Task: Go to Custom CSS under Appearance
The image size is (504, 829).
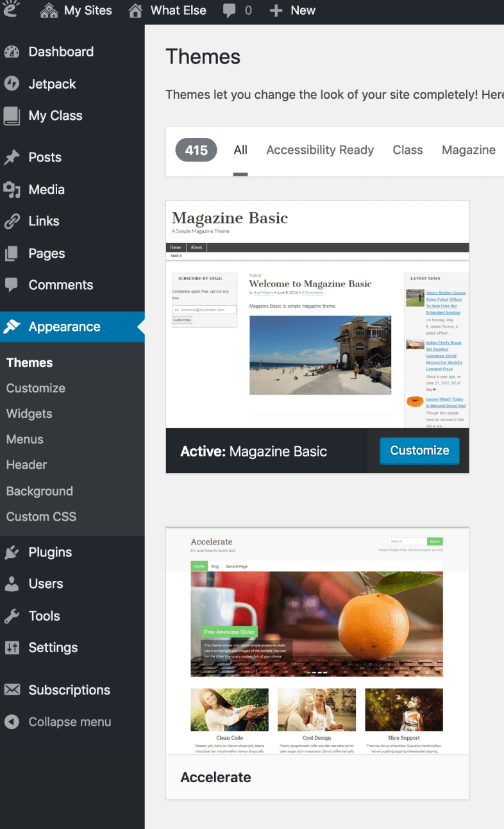Action: [x=41, y=517]
